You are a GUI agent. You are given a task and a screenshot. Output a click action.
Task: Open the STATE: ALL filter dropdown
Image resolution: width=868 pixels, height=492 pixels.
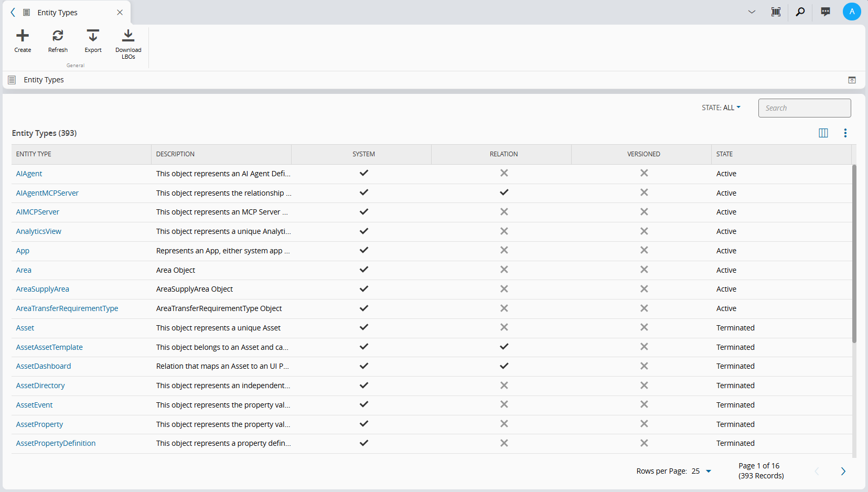(721, 108)
